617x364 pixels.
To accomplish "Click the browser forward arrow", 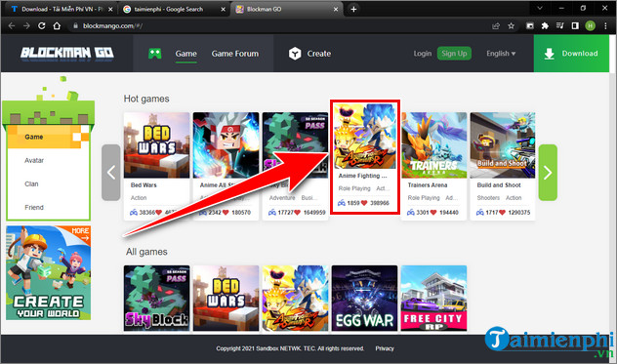I will (26, 26).
